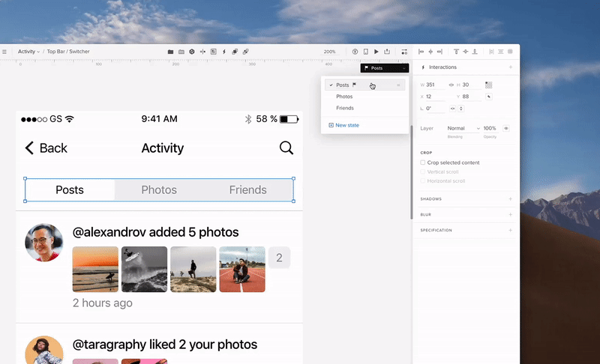600x364 pixels.
Task: Click the search magnifier in mockup
Action: [286, 148]
